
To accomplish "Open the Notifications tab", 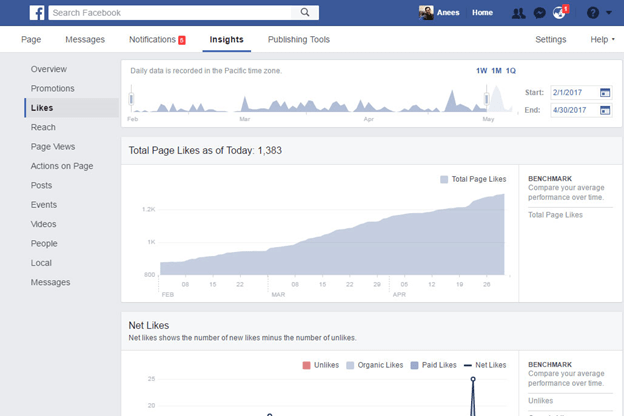I will (152, 39).
